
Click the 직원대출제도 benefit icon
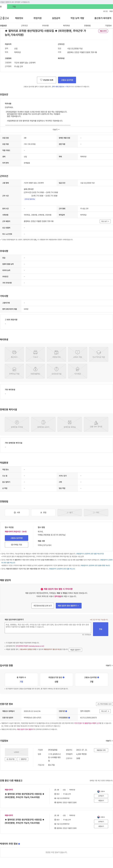pos(35,371)
